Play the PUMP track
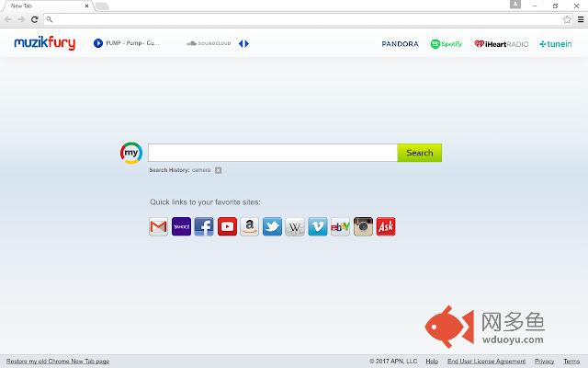Viewport: 588px width, 368px height. (x=98, y=43)
